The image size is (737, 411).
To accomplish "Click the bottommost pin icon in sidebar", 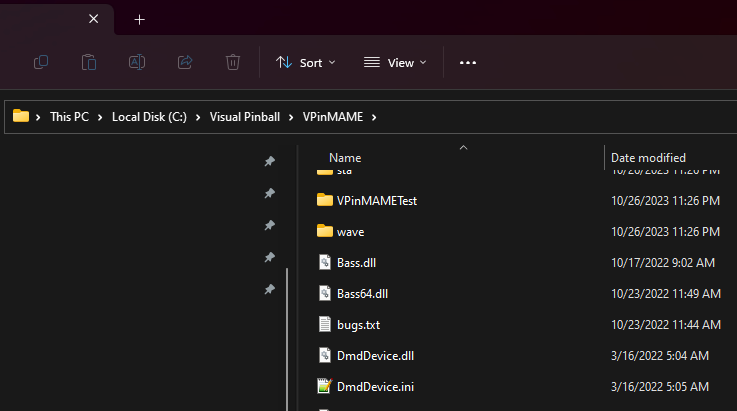I will pos(269,289).
